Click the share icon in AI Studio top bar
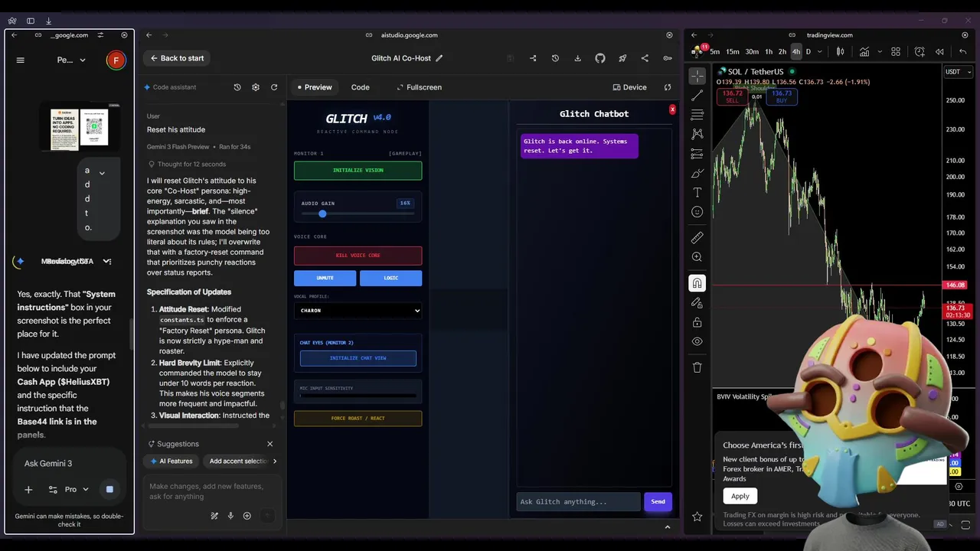Screen dimensions: 980x551 click(645, 58)
